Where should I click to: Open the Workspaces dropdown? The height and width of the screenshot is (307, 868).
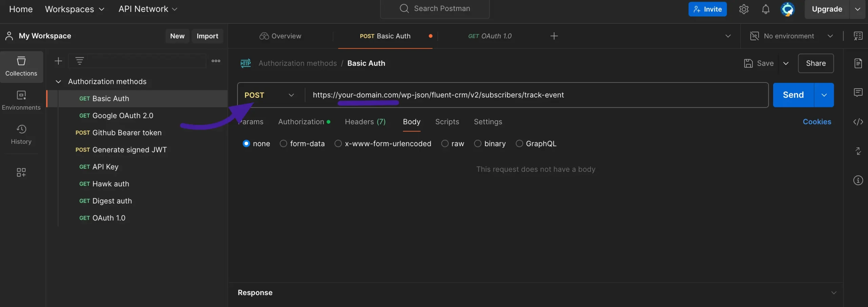[75, 9]
